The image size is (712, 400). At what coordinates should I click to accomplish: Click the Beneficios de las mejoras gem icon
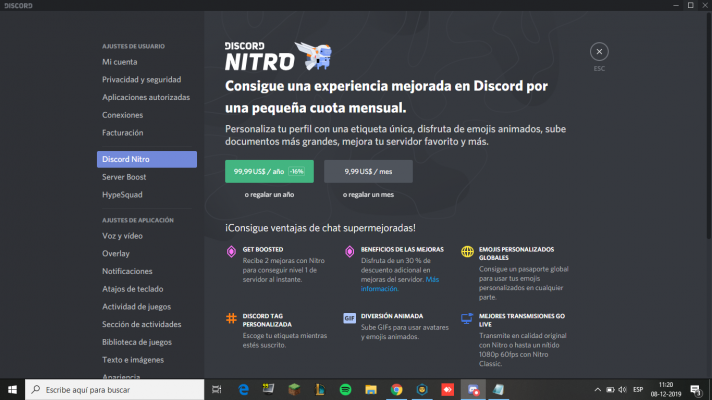tap(349, 251)
